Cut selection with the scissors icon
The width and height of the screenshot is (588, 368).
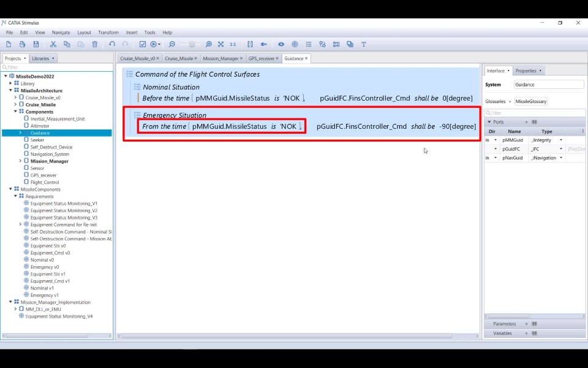click(53, 44)
